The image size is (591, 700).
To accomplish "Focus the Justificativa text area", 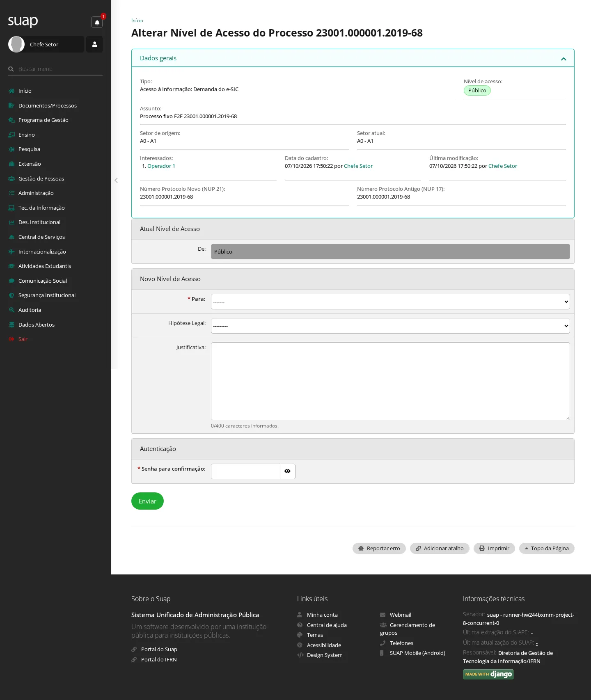I will [x=390, y=381].
